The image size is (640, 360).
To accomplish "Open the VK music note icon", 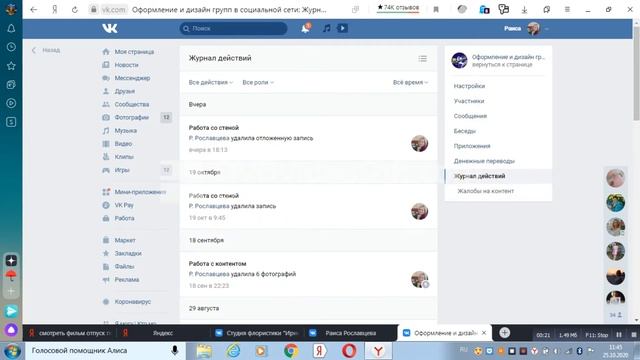I will 327,28.
